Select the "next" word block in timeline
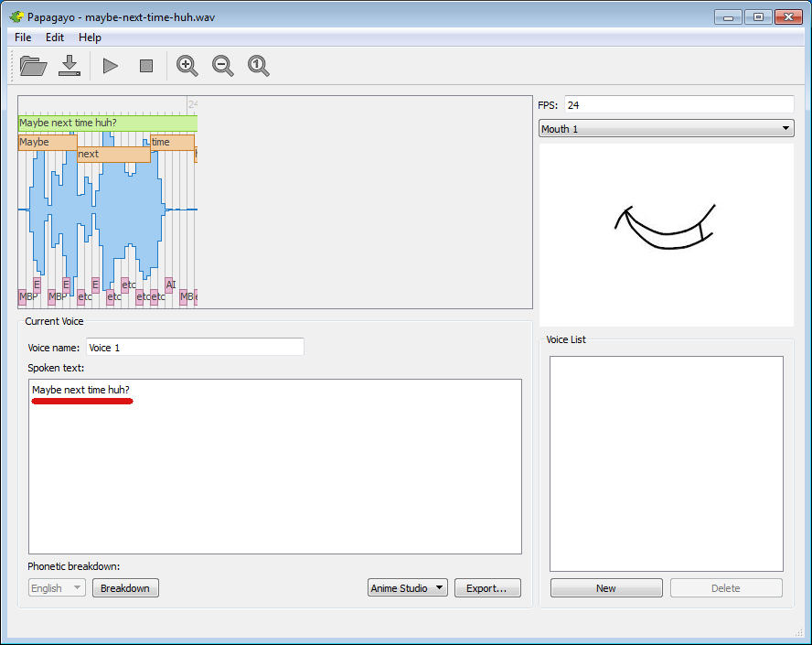 tap(113, 155)
